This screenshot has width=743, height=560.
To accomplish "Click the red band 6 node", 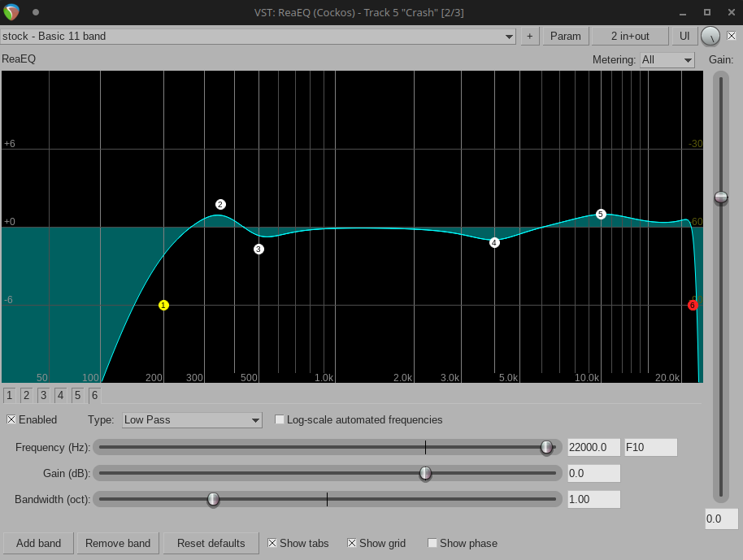I will coord(693,306).
